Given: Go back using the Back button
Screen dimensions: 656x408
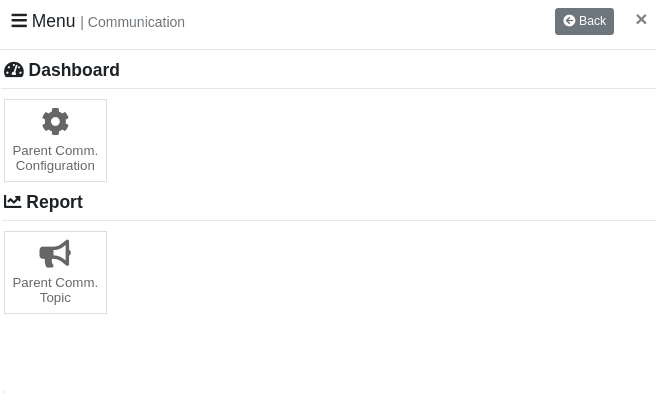Looking at the screenshot, I should 584,21.
